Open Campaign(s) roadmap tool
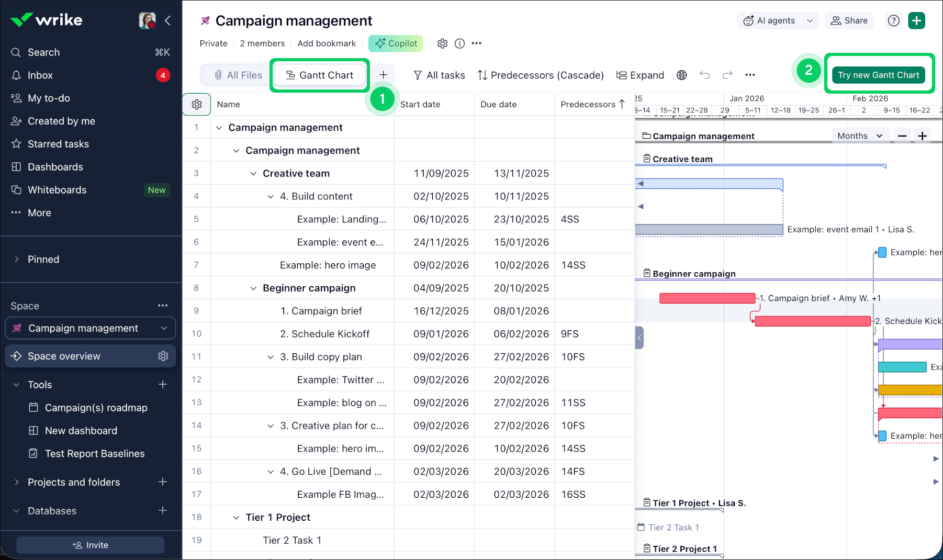 coord(96,408)
